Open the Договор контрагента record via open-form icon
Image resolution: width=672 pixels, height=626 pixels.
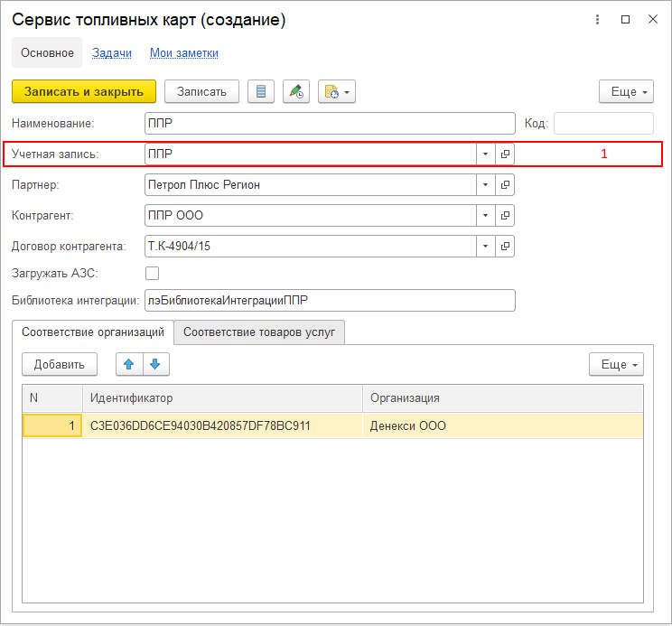click(x=505, y=246)
